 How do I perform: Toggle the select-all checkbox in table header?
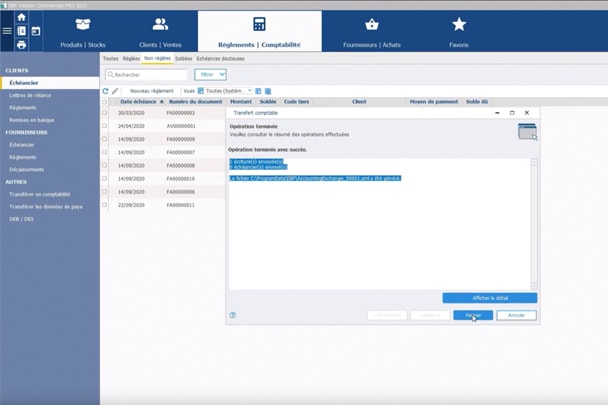pyautogui.click(x=105, y=102)
